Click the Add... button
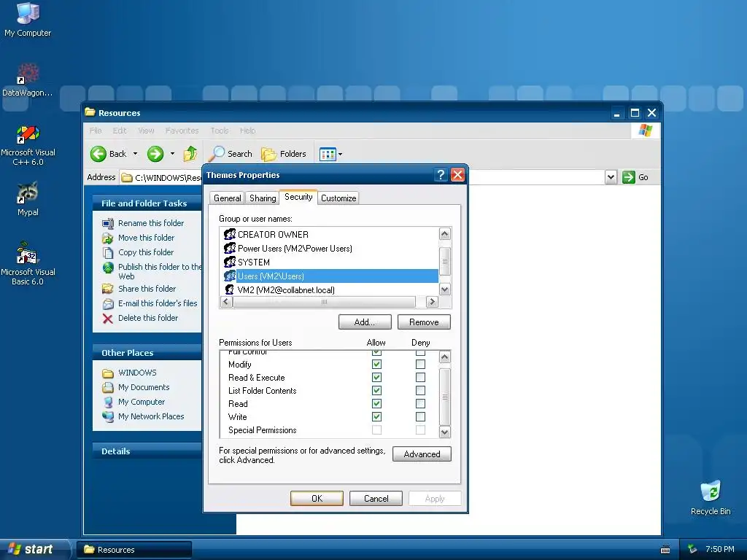The height and width of the screenshot is (560, 747). (x=365, y=322)
